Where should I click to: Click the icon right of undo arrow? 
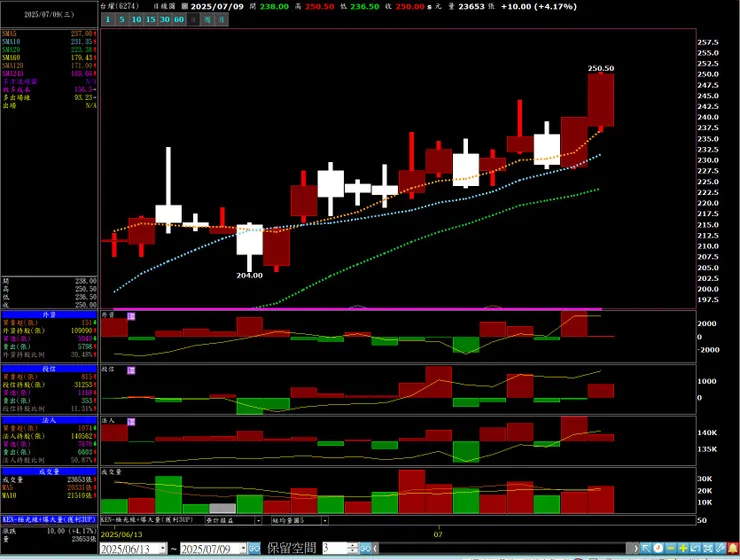click(707, 548)
